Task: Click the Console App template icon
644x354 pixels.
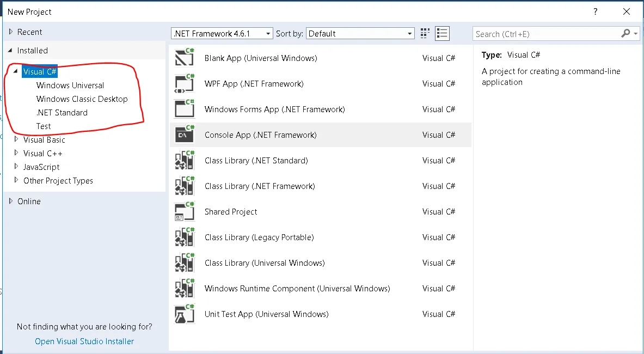Action: [x=185, y=135]
